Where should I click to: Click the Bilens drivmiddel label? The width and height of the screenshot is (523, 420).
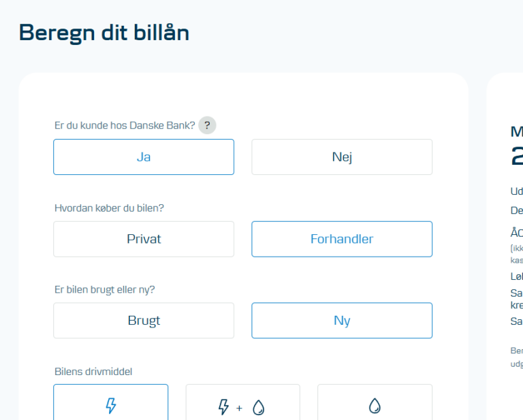[93, 372]
